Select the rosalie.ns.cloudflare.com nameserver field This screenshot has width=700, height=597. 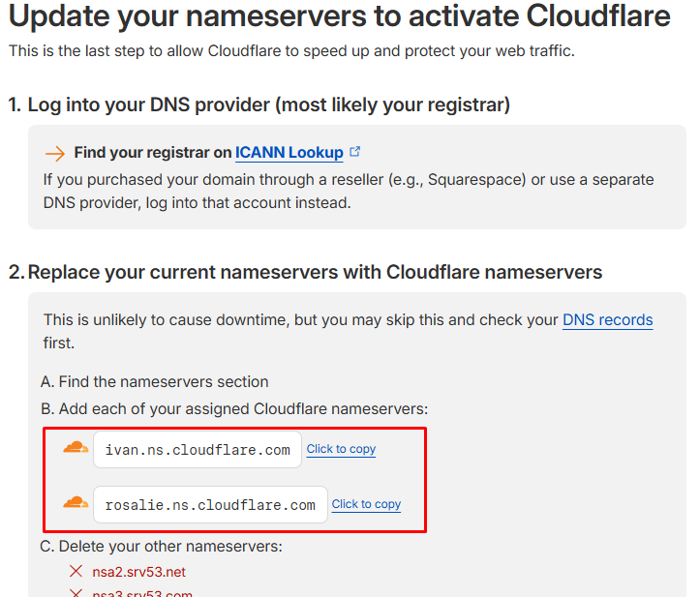click(x=210, y=505)
